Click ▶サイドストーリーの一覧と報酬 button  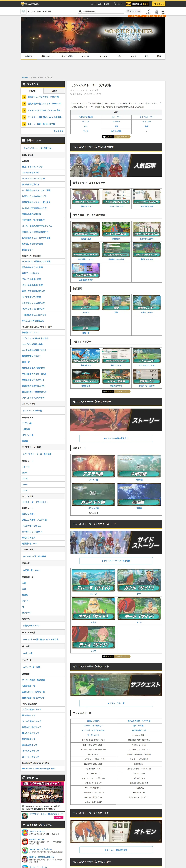pos(116,561)
